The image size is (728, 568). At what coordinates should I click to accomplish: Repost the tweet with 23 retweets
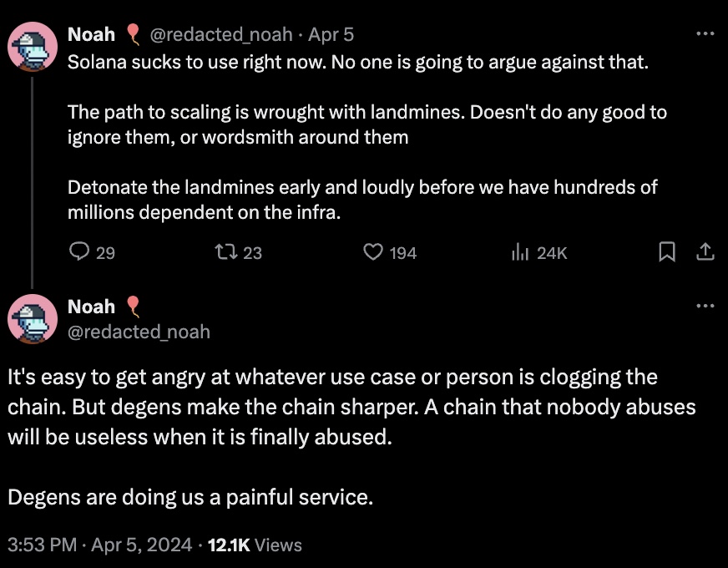(226, 252)
